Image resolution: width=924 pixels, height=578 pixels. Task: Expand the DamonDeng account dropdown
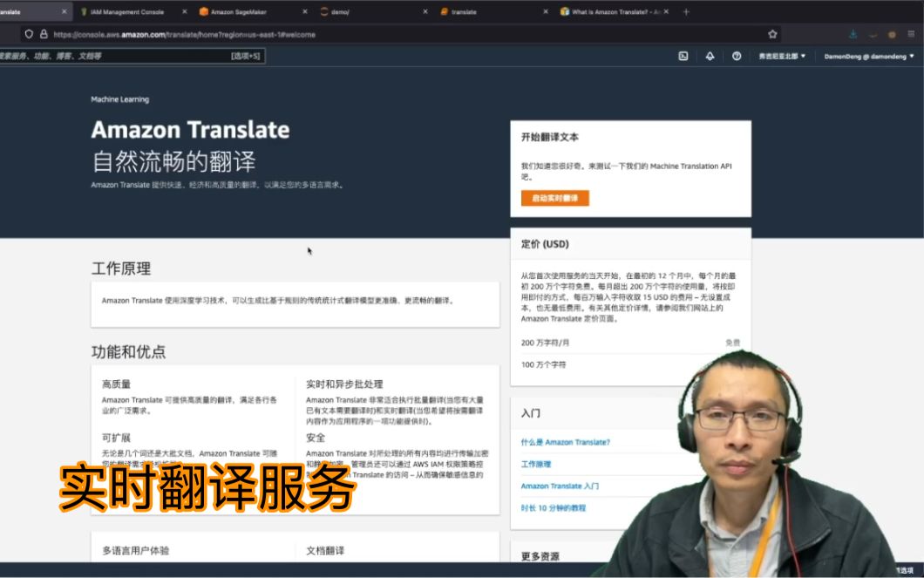[x=869, y=57]
